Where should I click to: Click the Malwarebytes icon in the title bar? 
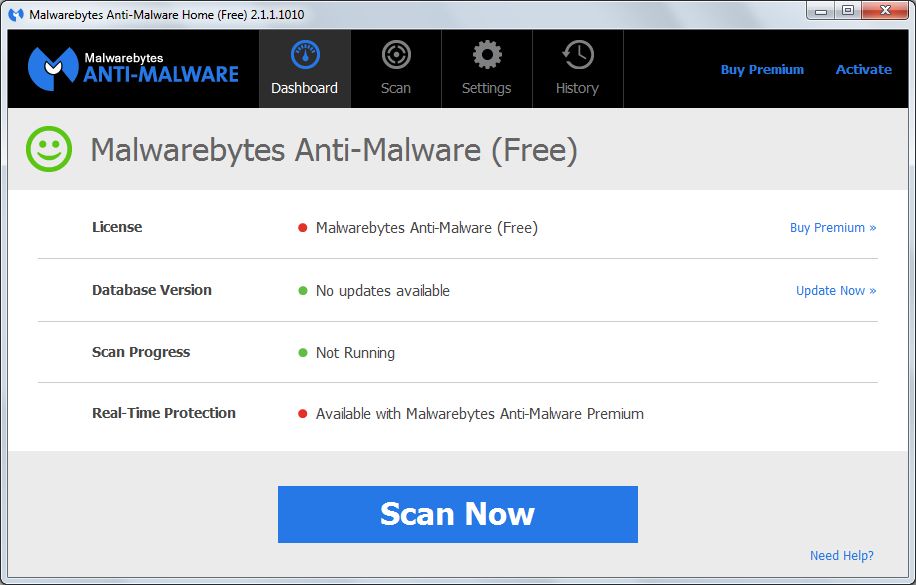[14, 13]
